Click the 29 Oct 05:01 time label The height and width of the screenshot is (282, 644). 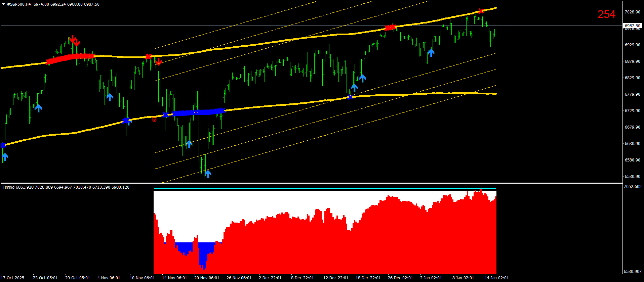click(x=78, y=278)
